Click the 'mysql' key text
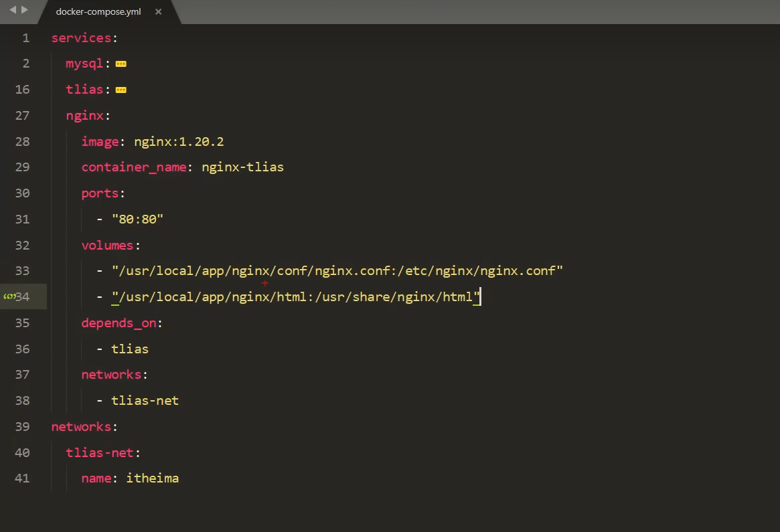780x532 pixels. pyautogui.click(x=84, y=64)
